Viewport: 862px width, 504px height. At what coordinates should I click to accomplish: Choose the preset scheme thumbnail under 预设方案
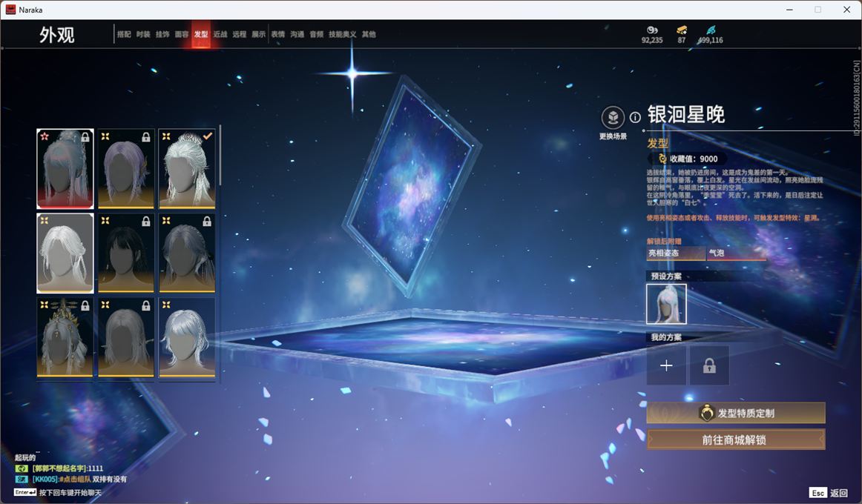(666, 304)
